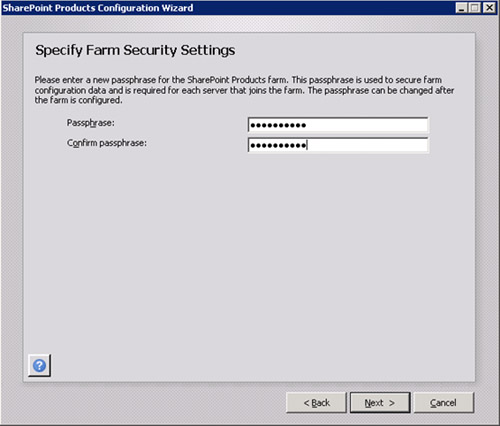Click the 'Confirm passphrase:' label

pyautogui.click(x=107, y=143)
